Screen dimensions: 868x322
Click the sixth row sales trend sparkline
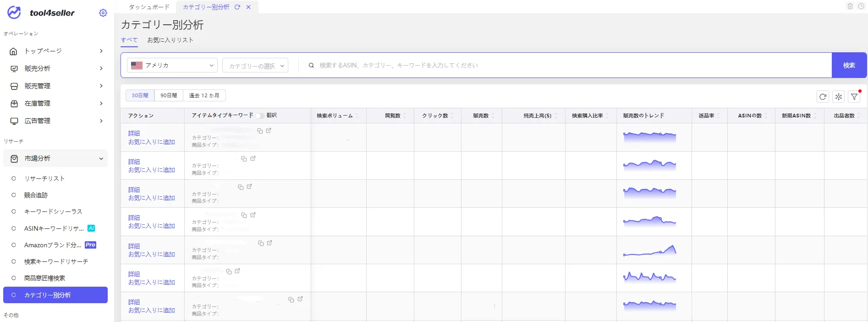click(x=649, y=277)
